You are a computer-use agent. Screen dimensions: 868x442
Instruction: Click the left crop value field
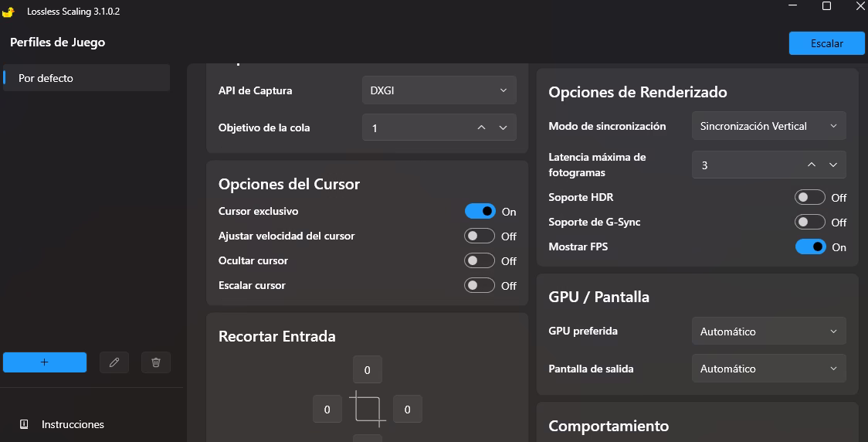pos(327,410)
